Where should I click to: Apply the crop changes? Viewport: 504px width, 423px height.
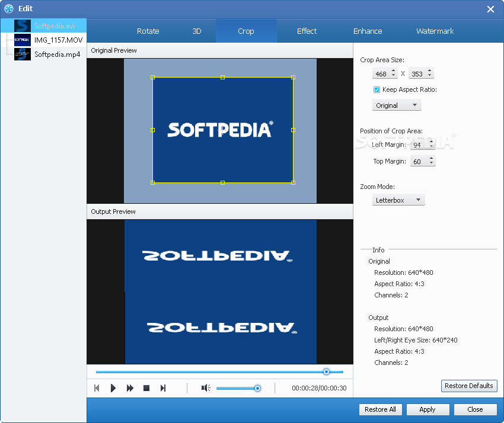428,409
